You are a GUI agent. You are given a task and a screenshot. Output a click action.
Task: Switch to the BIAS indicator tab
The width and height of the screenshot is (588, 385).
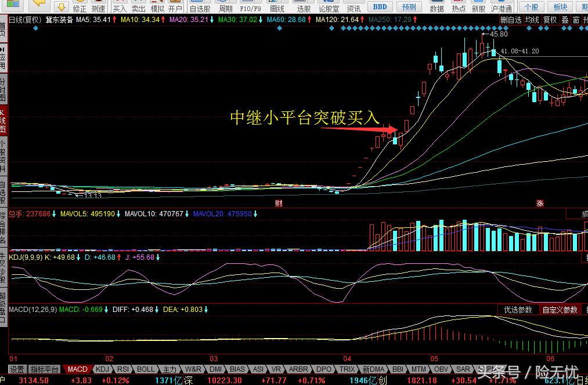coord(237,369)
